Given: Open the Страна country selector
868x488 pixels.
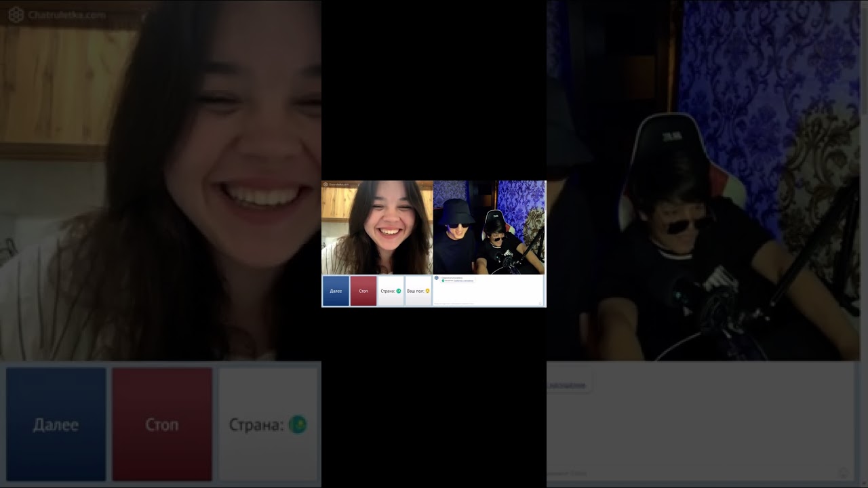Looking at the screenshot, I should tap(391, 291).
